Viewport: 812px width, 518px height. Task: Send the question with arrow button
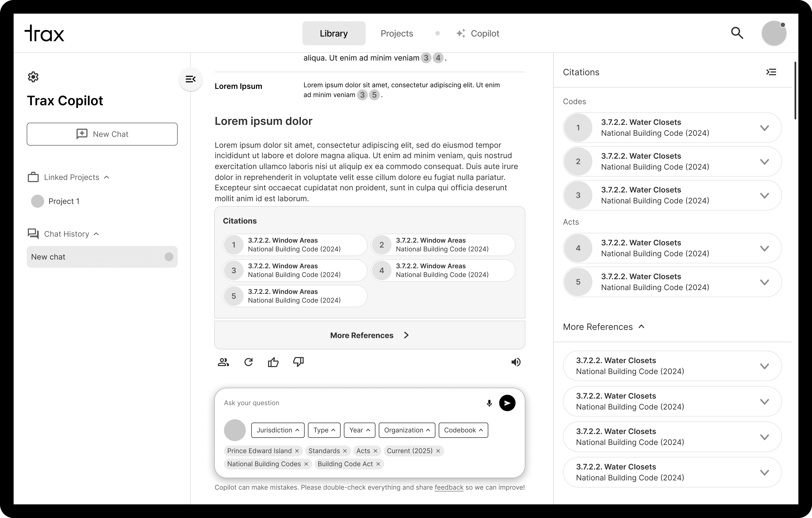pyautogui.click(x=507, y=403)
